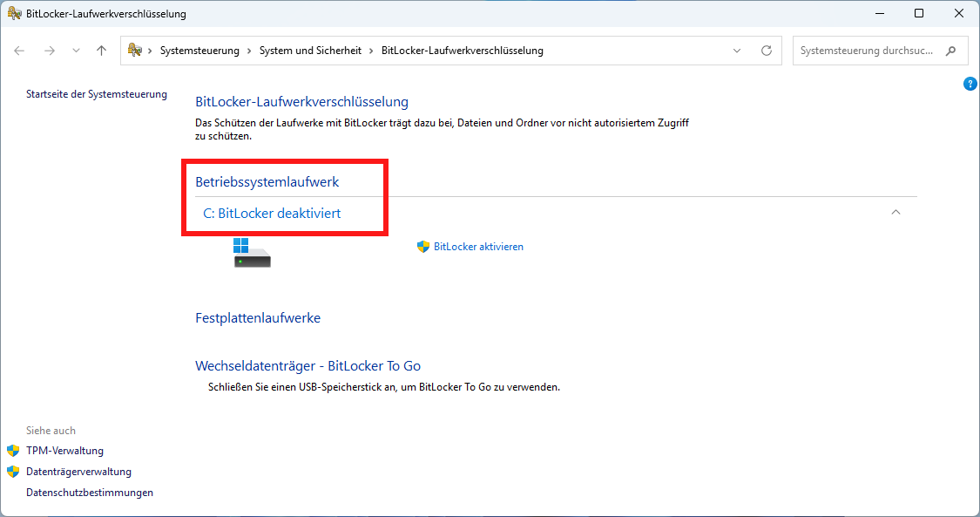Viewport: 980px width, 517px height.
Task: Expand the address bar history dropdown
Action: click(737, 51)
